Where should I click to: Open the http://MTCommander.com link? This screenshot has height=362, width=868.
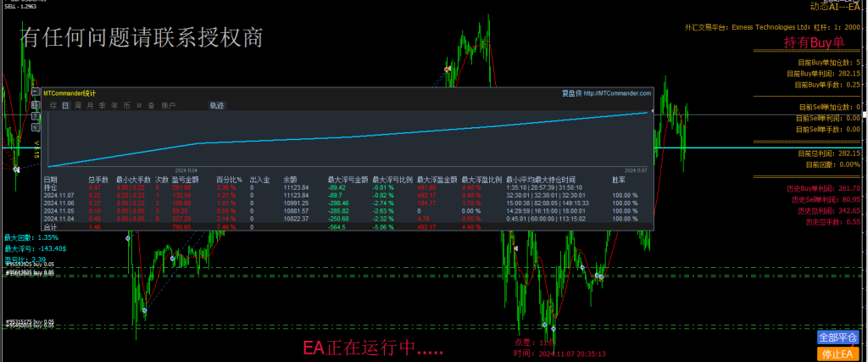(616, 93)
